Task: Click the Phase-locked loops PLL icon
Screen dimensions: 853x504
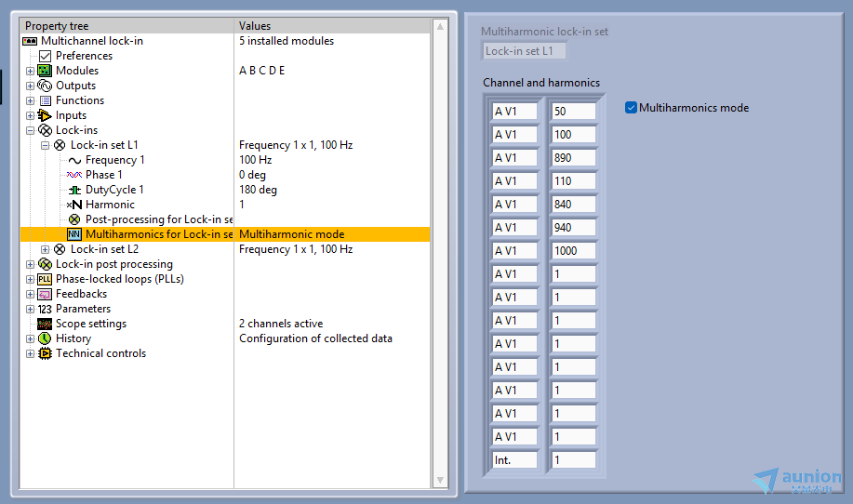Action: pos(45,279)
